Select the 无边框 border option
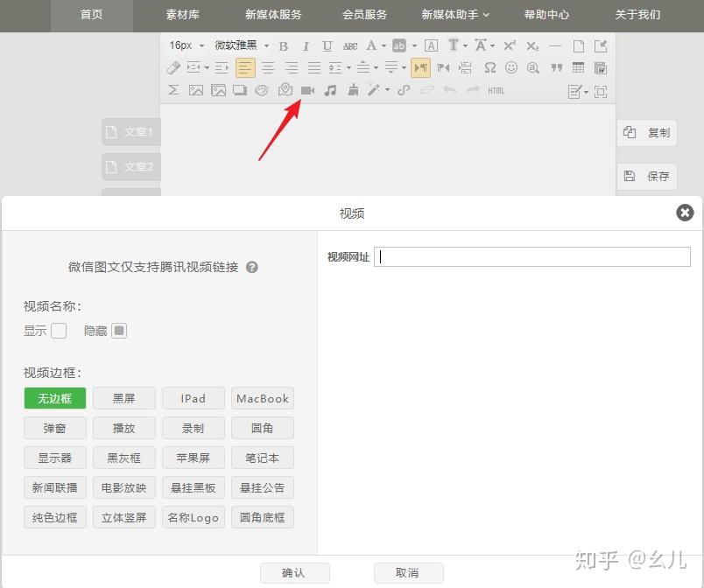The image size is (704, 588). [x=55, y=398]
